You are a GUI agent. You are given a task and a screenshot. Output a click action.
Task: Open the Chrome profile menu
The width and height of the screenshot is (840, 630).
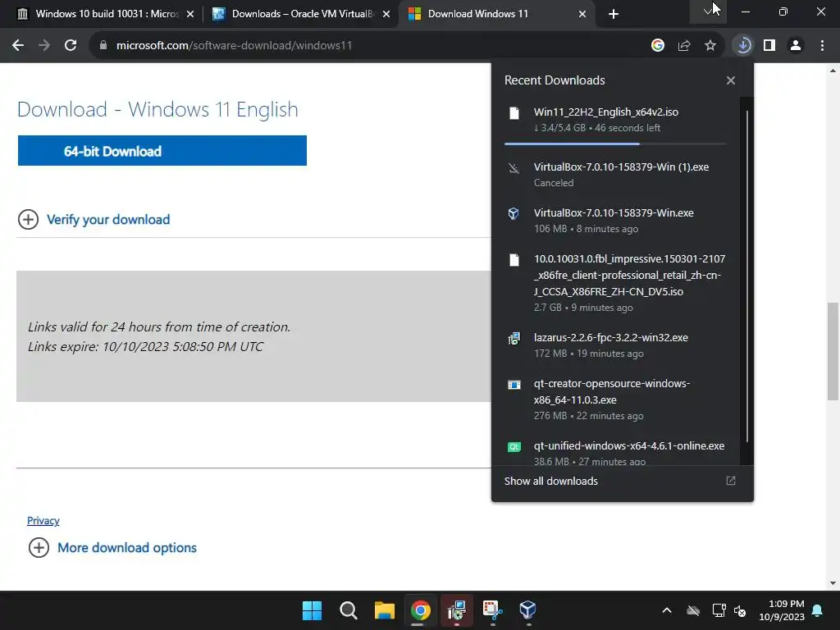pyautogui.click(x=796, y=46)
